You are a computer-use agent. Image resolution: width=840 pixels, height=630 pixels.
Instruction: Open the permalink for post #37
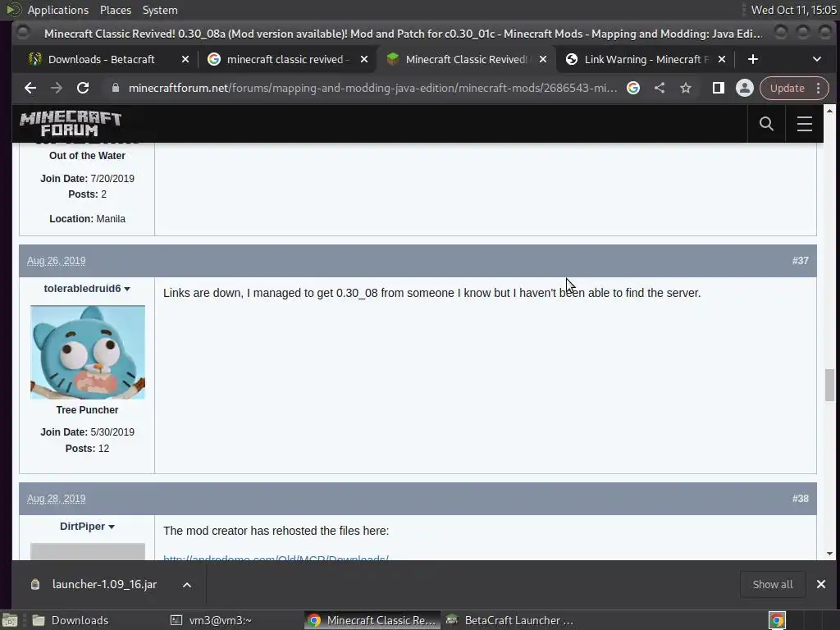click(x=801, y=261)
